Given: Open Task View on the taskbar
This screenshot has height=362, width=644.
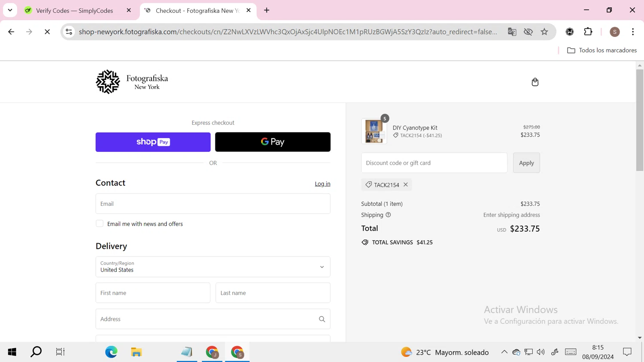Looking at the screenshot, I should pyautogui.click(x=60, y=352).
